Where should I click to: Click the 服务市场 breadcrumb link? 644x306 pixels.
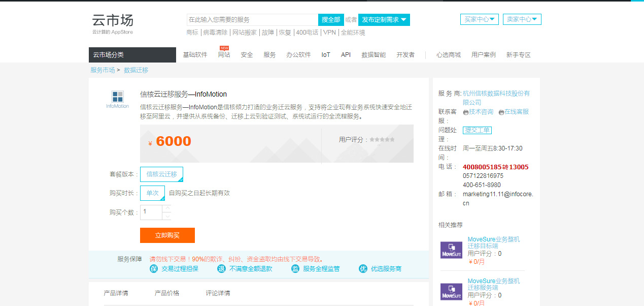pos(103,70)
